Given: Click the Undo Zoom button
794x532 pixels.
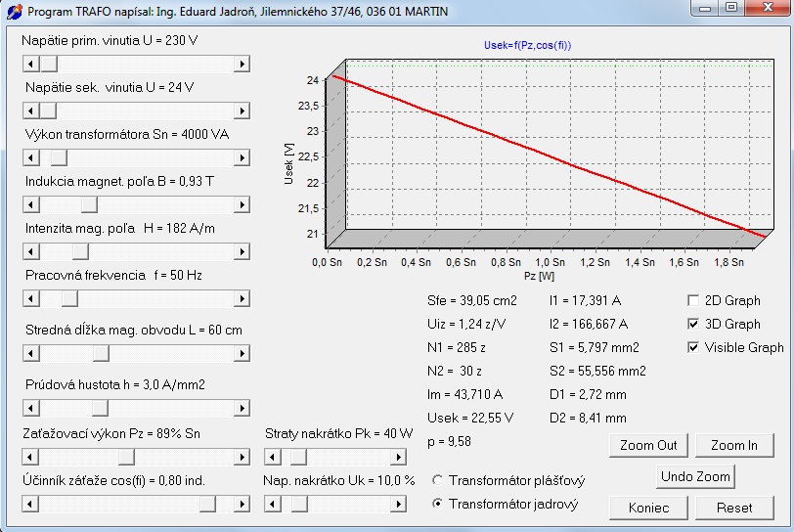Looking at the screenshot, I should pos(695,477).
